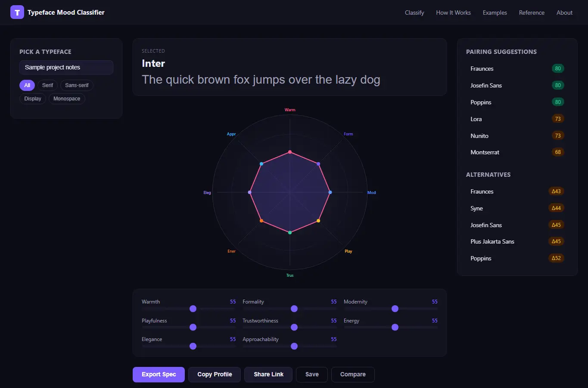The height and width of the screenshot is (388, 588).
Task: Click the Mod radar chart point
Action: pyautogui.click(x=330, y=192)
